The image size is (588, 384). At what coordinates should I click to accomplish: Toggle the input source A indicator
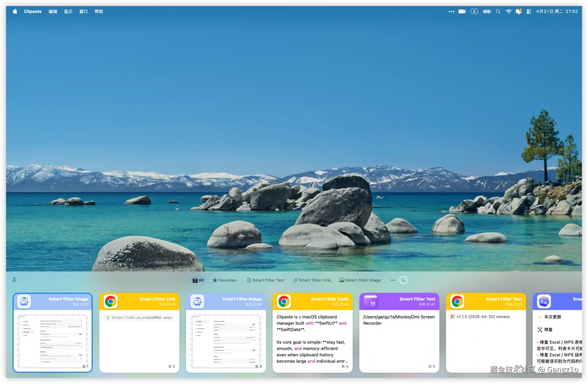click(474, 11)
